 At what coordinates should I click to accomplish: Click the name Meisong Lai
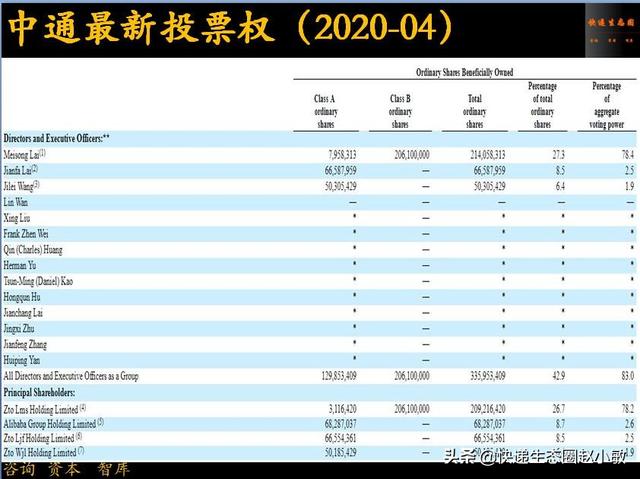click(24, 155)
